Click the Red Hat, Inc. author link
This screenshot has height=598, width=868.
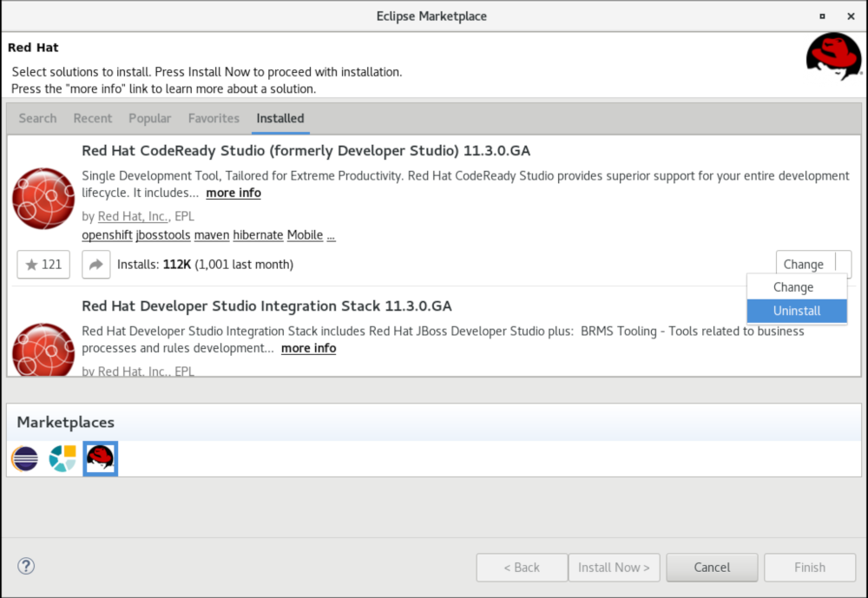(x=133, y=216)
